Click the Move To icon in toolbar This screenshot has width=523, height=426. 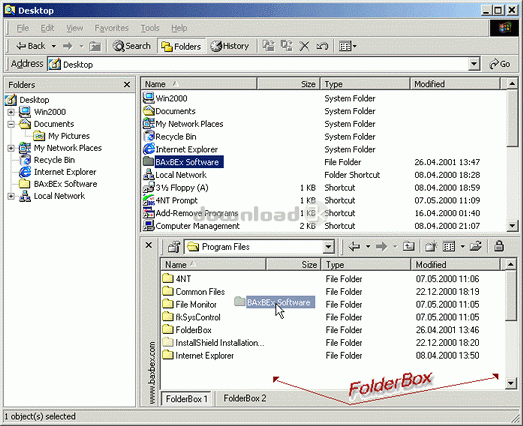click(x=269, y=46)
